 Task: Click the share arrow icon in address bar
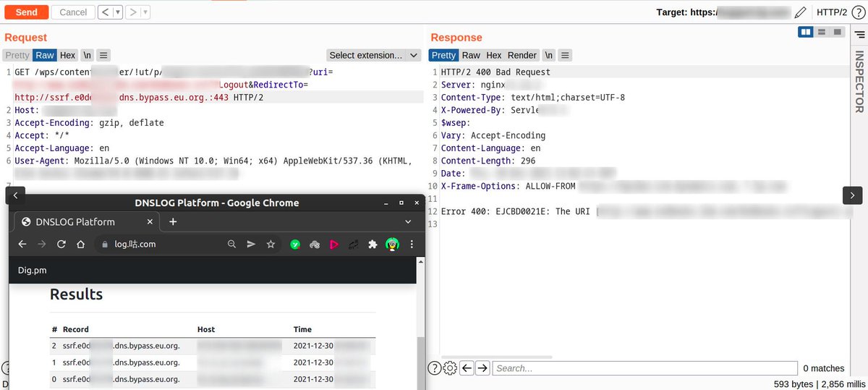coord(251,245)
